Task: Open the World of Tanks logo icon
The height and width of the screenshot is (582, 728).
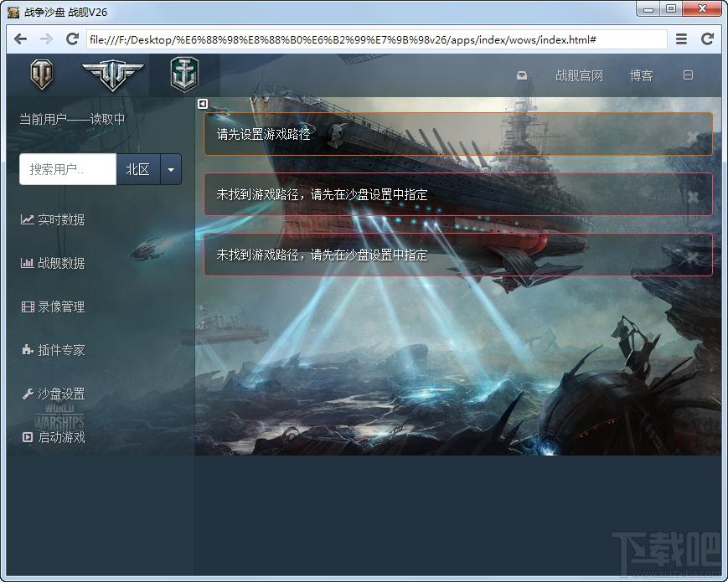Action: tap(42, 75)
